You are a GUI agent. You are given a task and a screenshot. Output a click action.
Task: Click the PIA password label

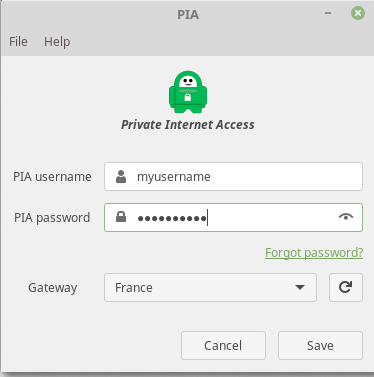tap(52, 218)
